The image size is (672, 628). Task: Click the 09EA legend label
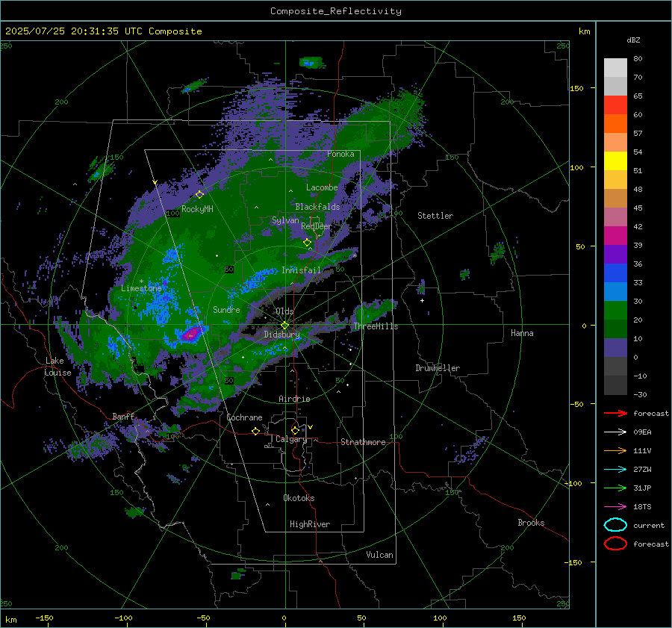coord(642,432)
